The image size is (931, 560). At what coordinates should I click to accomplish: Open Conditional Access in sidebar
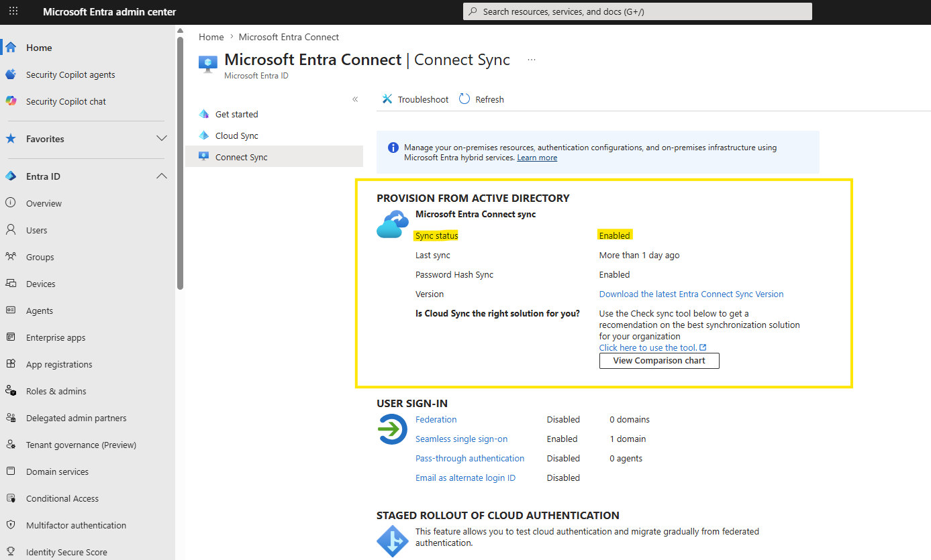pos(62,498)
